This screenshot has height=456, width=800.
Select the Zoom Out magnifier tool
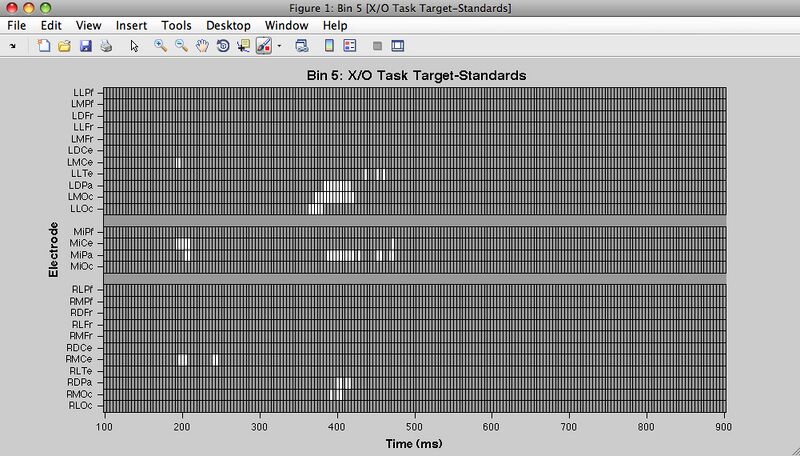click(x=182, y=46)
